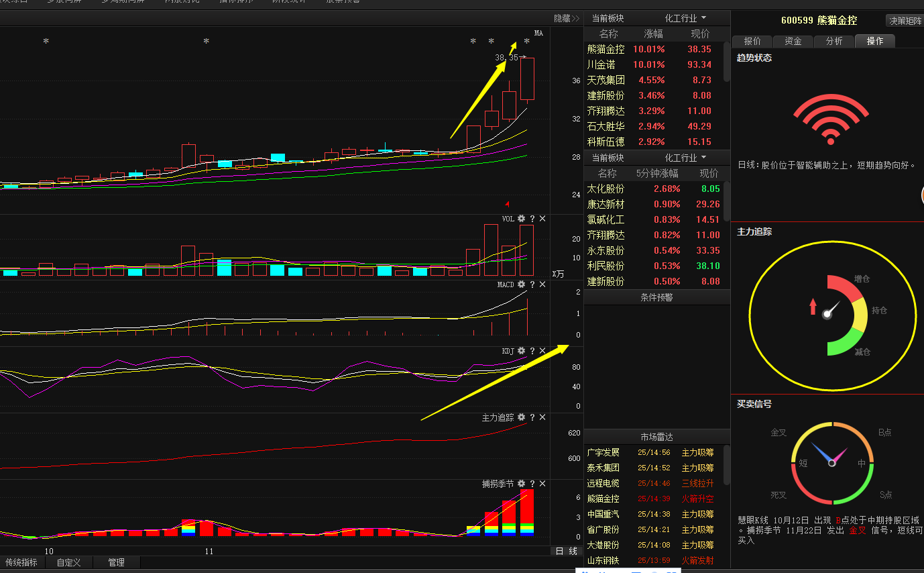This screenshot has height=573, width=924.
Task: Sort lower list by 5分钟涨幅 column
Action: tap(657, 173)
